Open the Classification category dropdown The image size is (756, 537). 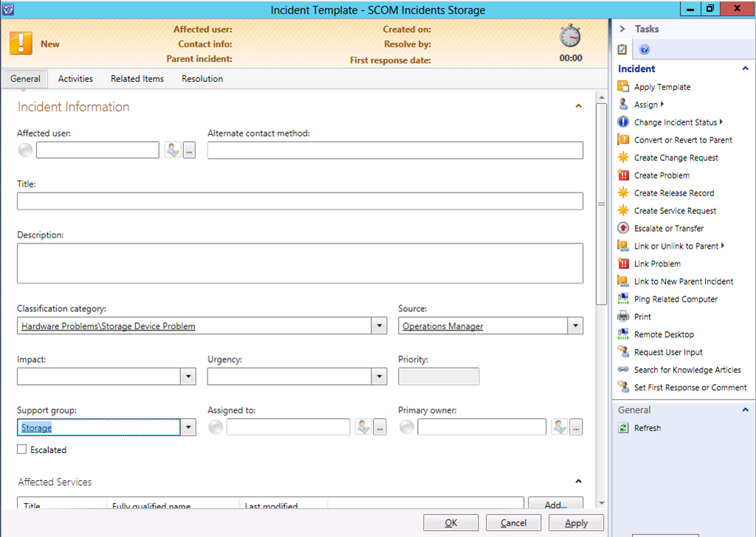(379, 326)
